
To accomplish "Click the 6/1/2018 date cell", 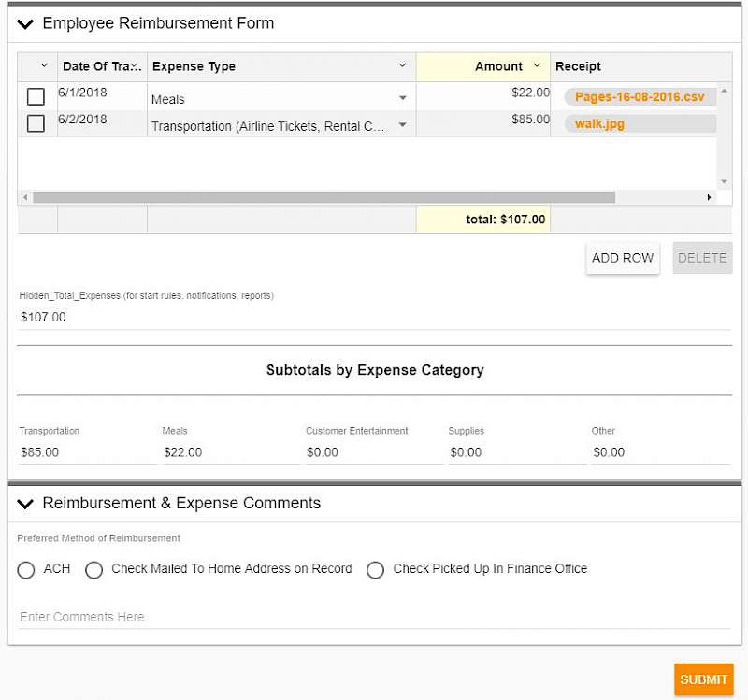I will 102,96.
